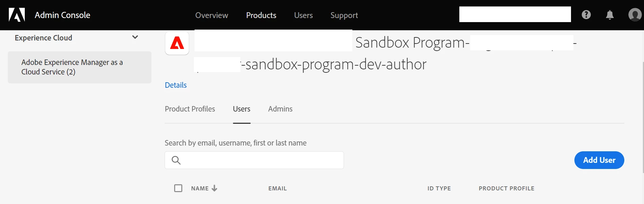Screen dimensions: 644x204
Task: Switch to the Product Profiles tab
Action: pos(190,109)
